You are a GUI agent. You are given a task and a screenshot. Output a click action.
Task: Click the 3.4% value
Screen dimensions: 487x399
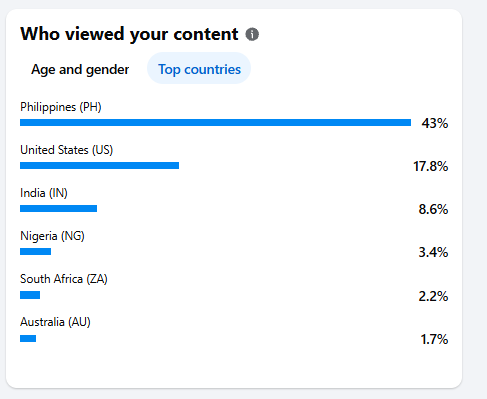click(433, 252)
